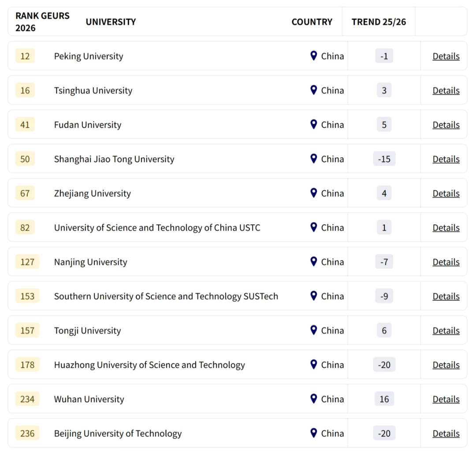The height and width of the screenshot is (455, 476).
Task: Click the COUNTRY column header
Action: 312,22
